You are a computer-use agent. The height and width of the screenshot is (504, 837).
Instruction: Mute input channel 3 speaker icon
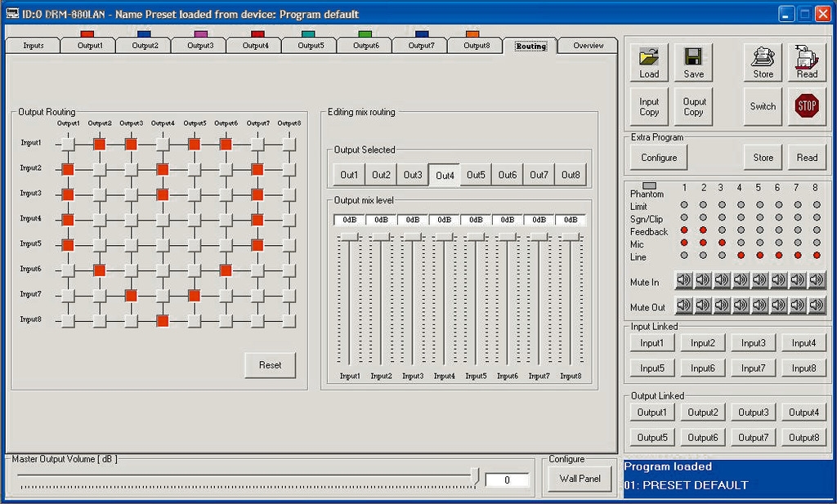point(722,279)
